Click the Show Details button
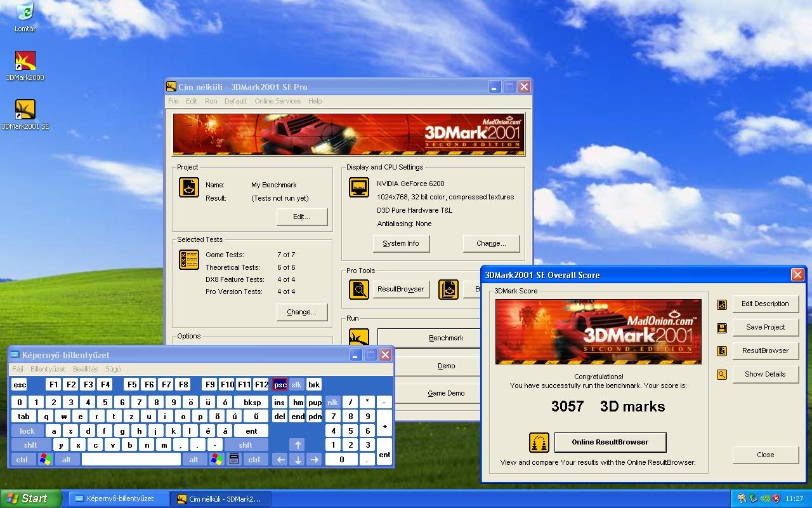Screen dimensions: 812x508 pyautogui.click(x=766, y=374)
